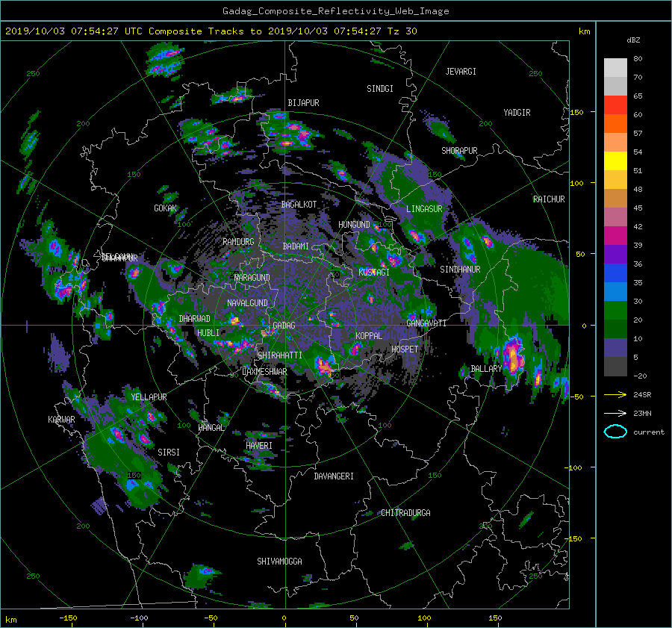Click the YELLAPUR city label
672x628 pixels.
tap(149, 397)
